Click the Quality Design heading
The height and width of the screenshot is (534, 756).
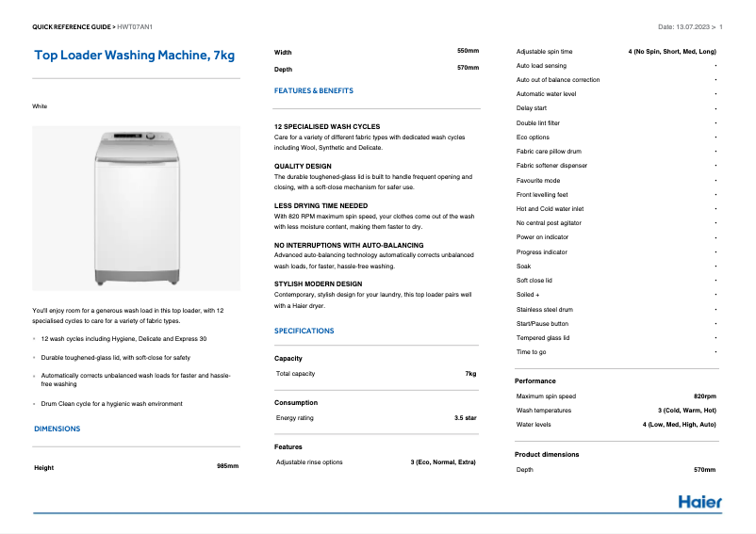(x=303, y=166)
